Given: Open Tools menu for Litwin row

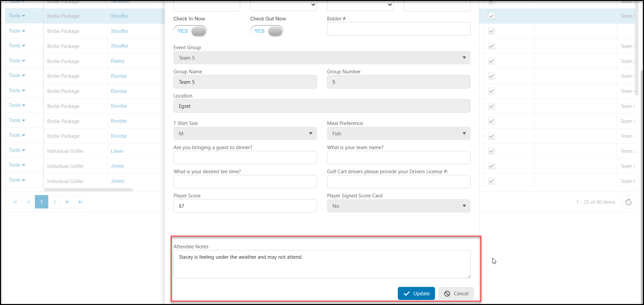Looking at the screenshot, I should point(17,150).
